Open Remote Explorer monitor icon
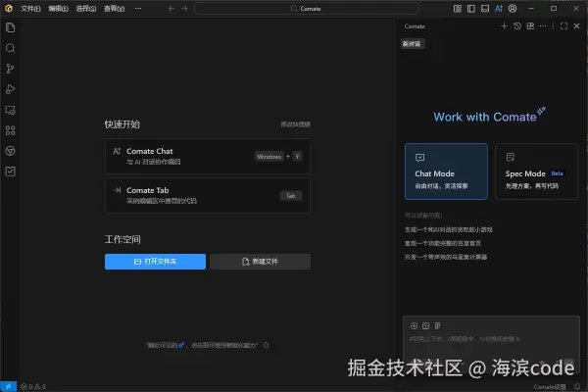The width and height of the screenshot is (588, 392). click(10, 110)
